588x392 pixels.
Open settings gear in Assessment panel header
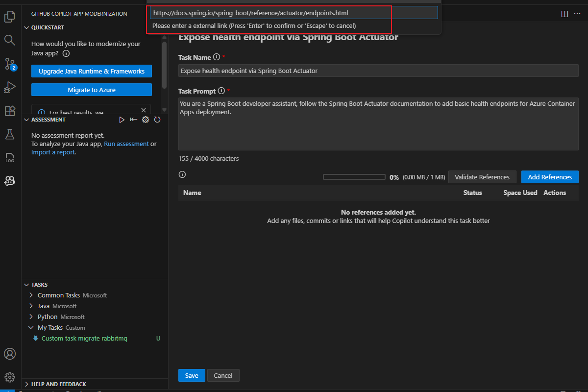point(145,119)
